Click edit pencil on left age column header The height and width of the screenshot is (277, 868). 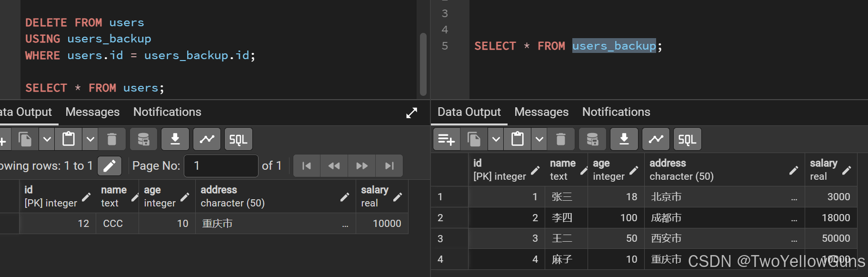click(185, 197)
